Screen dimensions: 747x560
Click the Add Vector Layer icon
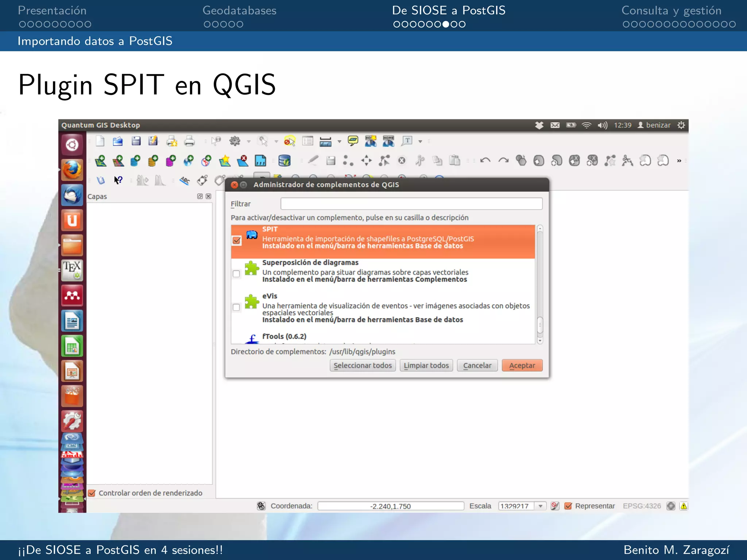(x=100, y=160)
